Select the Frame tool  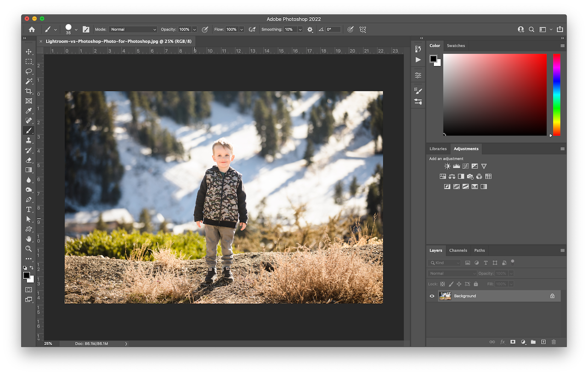point(28,101)
